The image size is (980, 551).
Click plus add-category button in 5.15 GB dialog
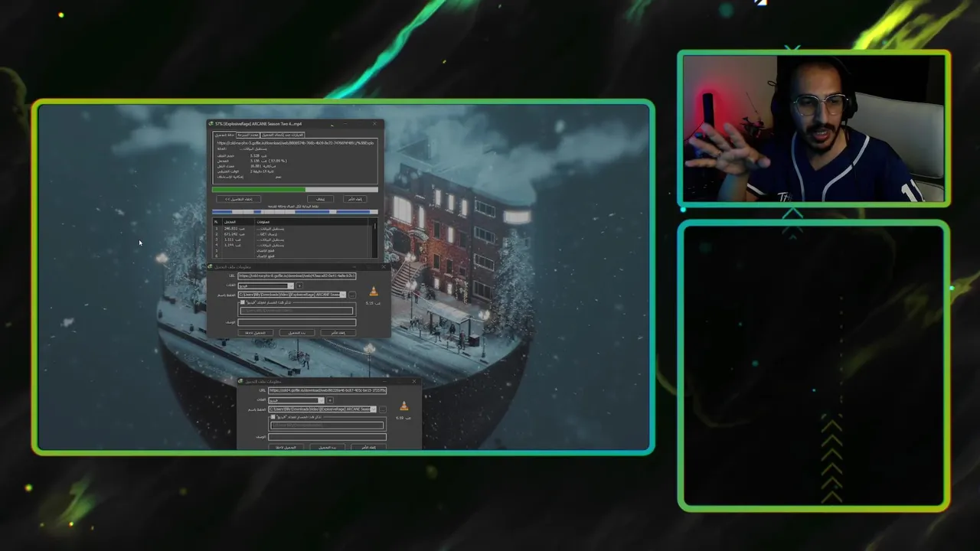[299, 286]
